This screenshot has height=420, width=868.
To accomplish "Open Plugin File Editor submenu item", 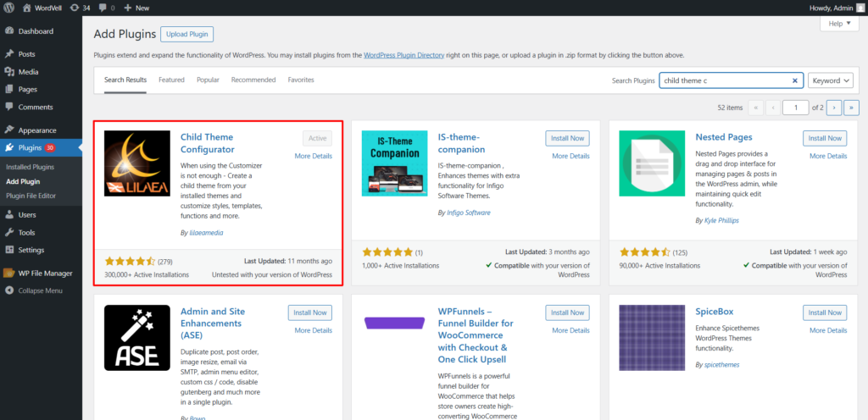I will pos(31,196).
